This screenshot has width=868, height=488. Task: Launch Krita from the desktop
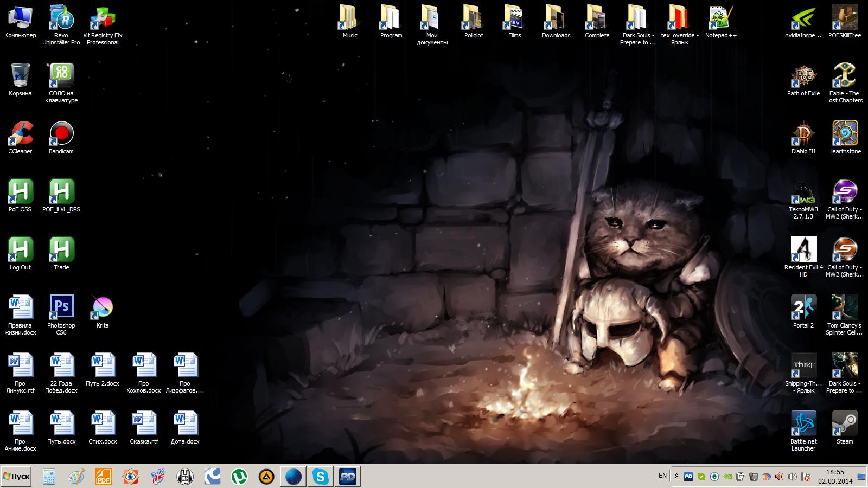click(103, 307)
